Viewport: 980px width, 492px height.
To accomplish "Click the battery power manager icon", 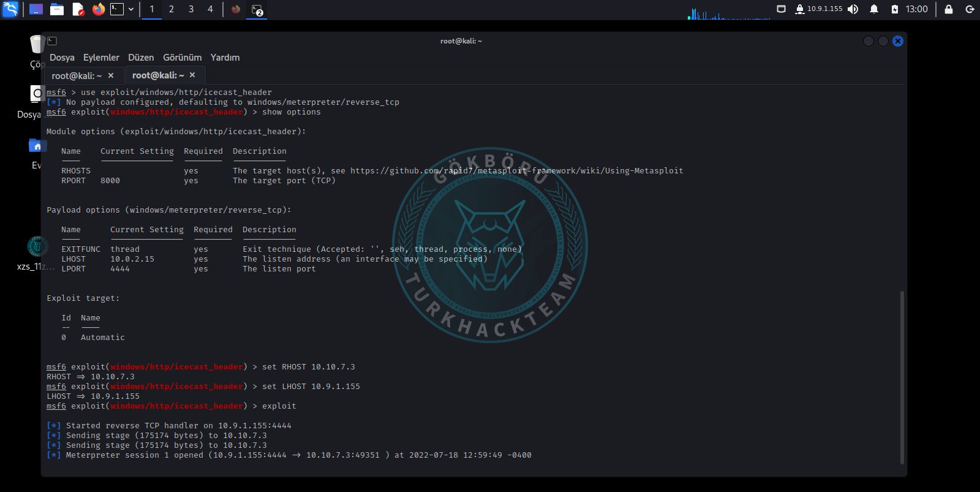I will pyautogui.click(x=895, y=9).
